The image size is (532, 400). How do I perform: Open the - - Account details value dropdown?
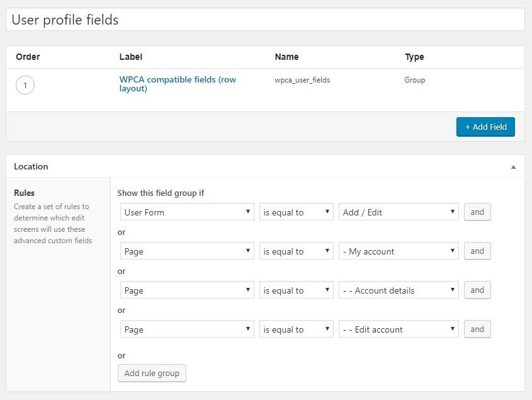coord(399,290)
